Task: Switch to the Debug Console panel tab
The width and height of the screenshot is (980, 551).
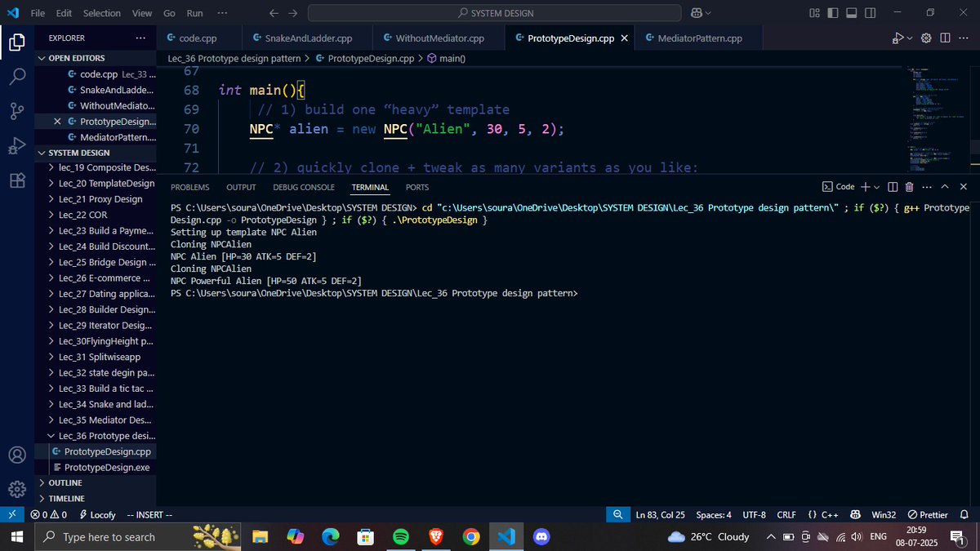Action: tap(304, 187)
